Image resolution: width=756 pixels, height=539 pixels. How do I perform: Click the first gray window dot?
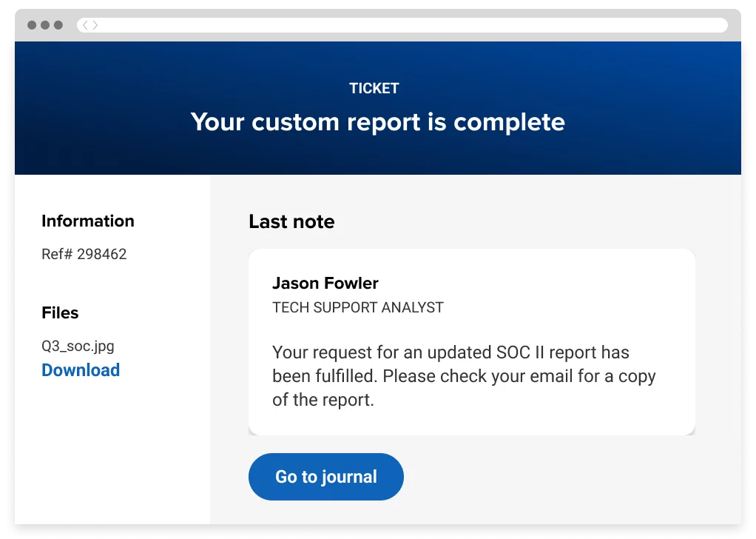32,25
